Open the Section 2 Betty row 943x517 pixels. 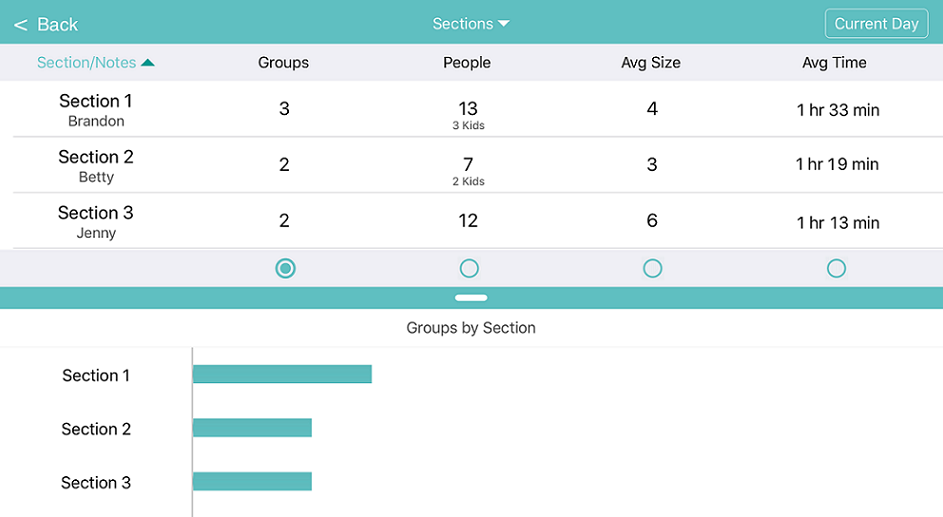pyautogui.click(x=478, y=165)
